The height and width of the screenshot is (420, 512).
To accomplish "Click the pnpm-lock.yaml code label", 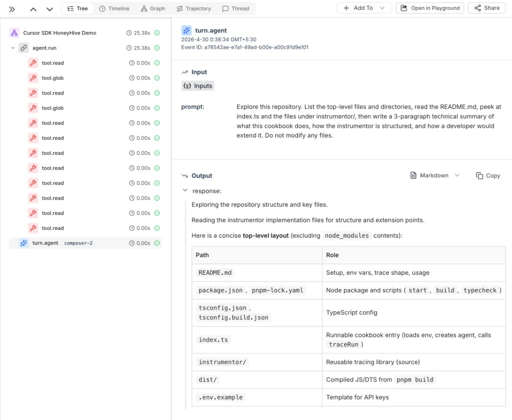I will coord(277,290).
